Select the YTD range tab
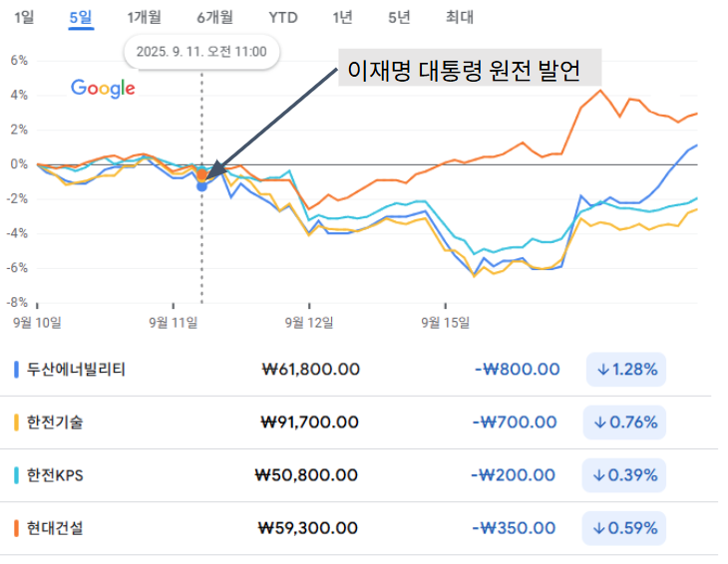The height and width of the screenshot is (564, 728). click(x=282, y=17)
